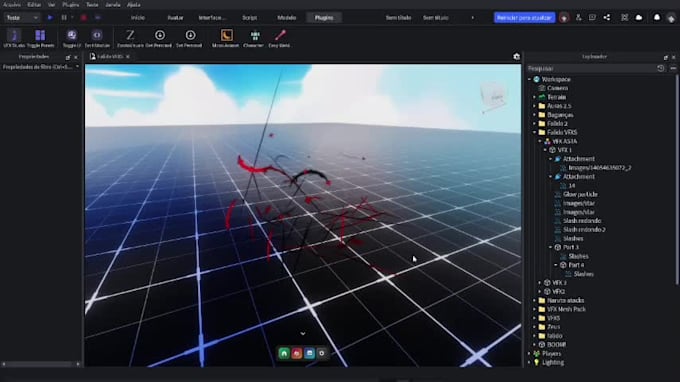Select Camera in the Explorer
This screenshot has width=680, height=382.
[557, 88]
